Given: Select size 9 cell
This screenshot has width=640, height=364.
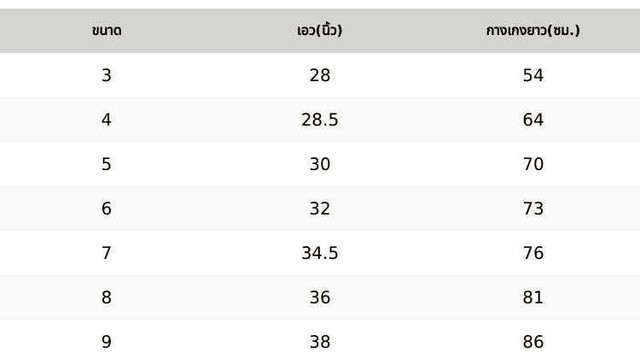Looking at the screenshot, I should click(x=107, y=342).
